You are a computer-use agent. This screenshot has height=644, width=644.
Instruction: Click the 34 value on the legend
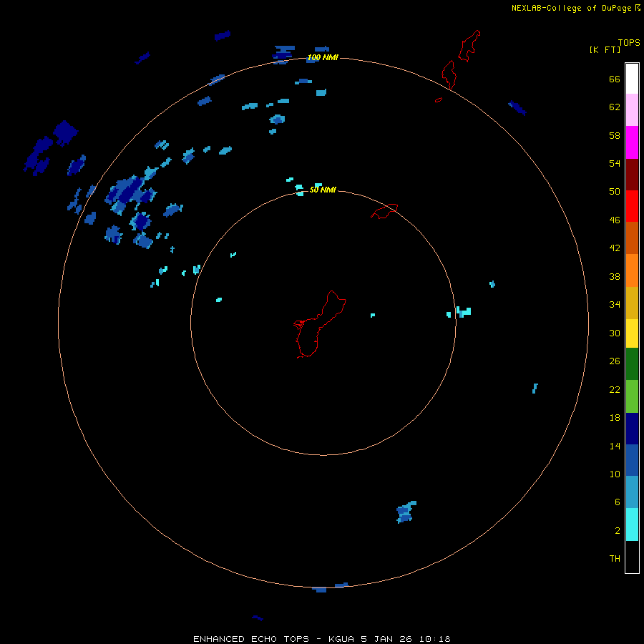(614, 304)
